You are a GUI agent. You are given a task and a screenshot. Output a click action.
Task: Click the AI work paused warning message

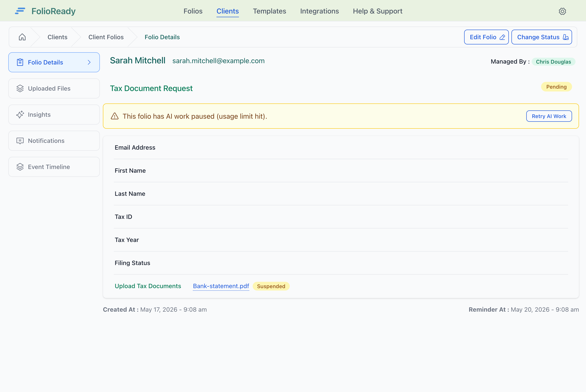click(x=195, y=116)
